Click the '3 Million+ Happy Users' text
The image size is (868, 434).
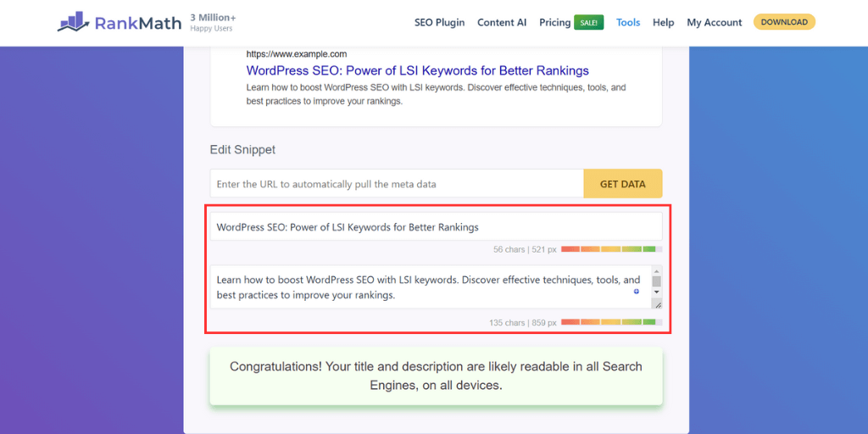coord(213,23)
